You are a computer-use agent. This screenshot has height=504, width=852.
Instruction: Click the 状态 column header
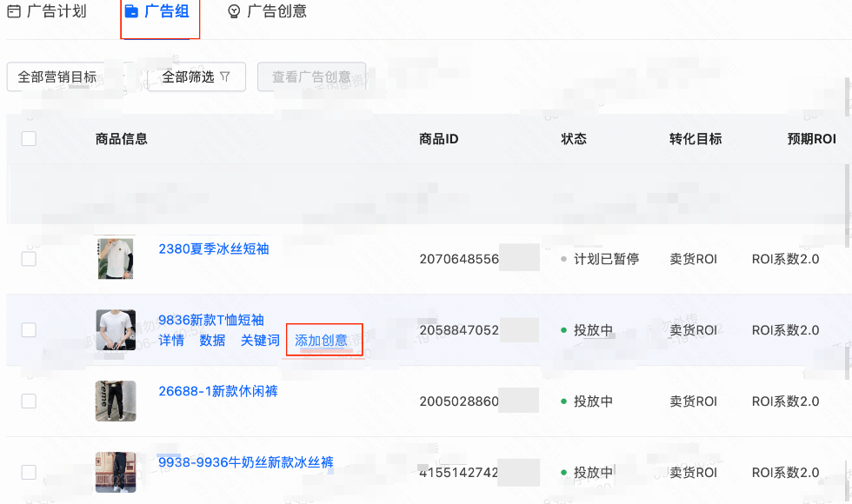(574, 139)
